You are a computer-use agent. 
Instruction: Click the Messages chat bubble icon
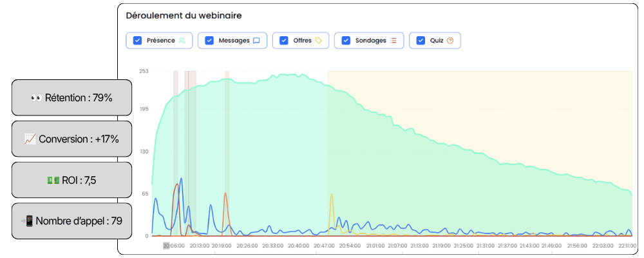pos(256,41)
